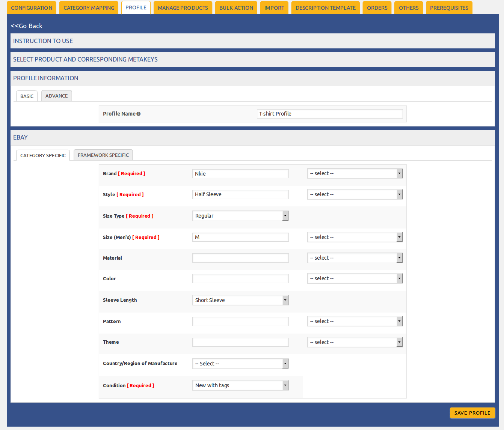
Task: Open the Description Template tab
Action: (325, 8)
